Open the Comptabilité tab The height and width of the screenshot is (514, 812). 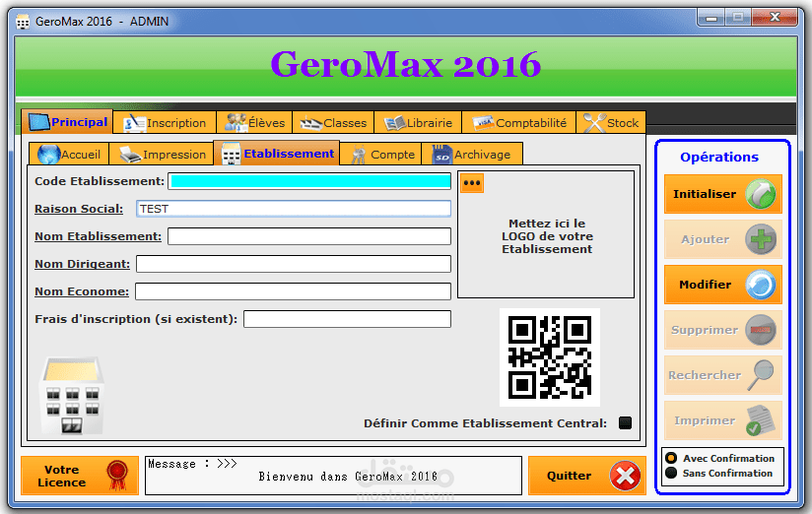coord(518,123)
